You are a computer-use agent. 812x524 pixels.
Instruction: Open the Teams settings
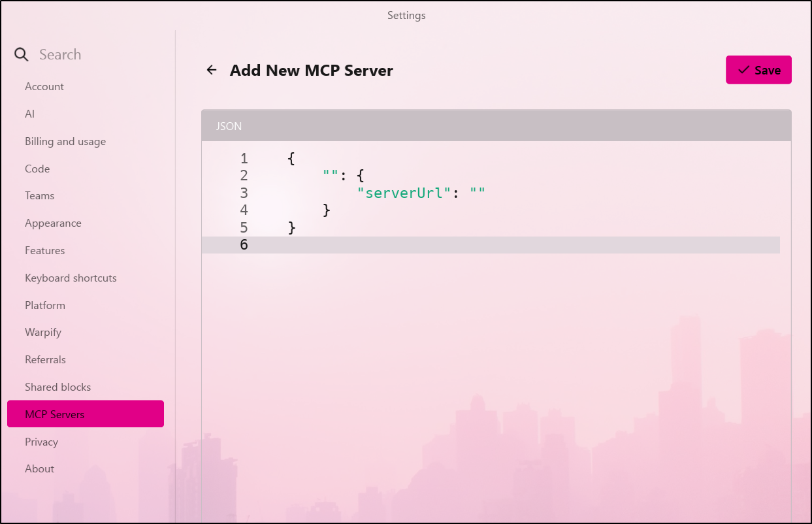[x=40, y=196]
